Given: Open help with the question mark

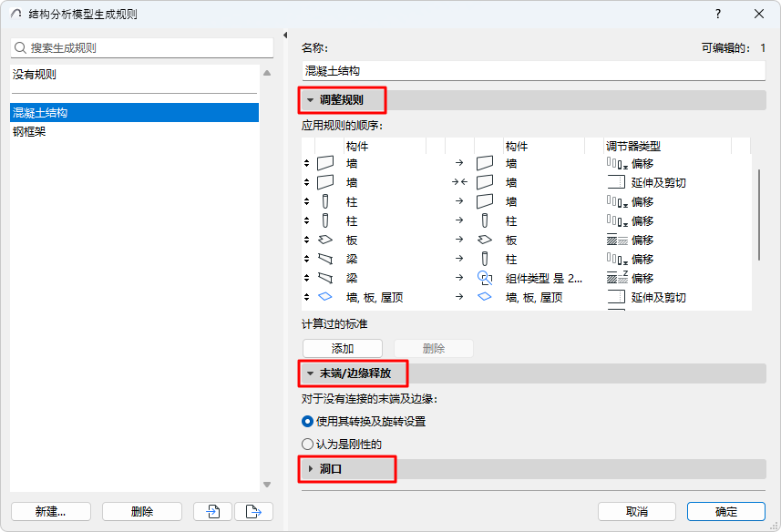Looking at the screenshot, I should point(718,14).
